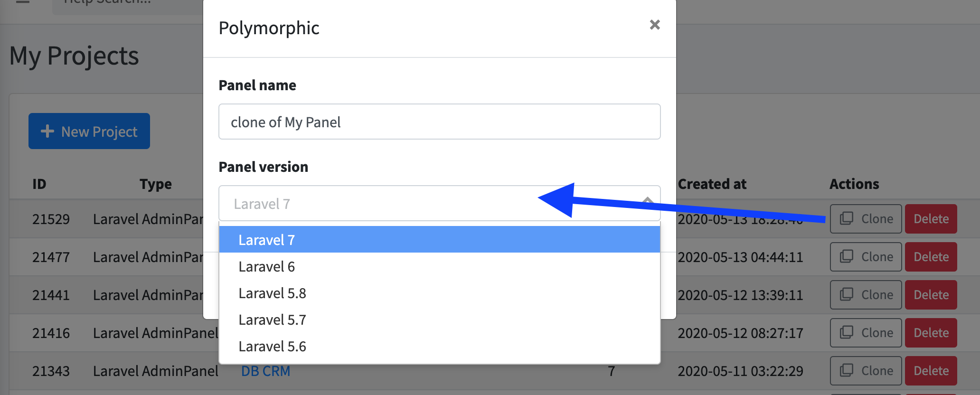Choose the Laravel 6 option
Viewport: 980px width, 395px height.
click(439, 267)
